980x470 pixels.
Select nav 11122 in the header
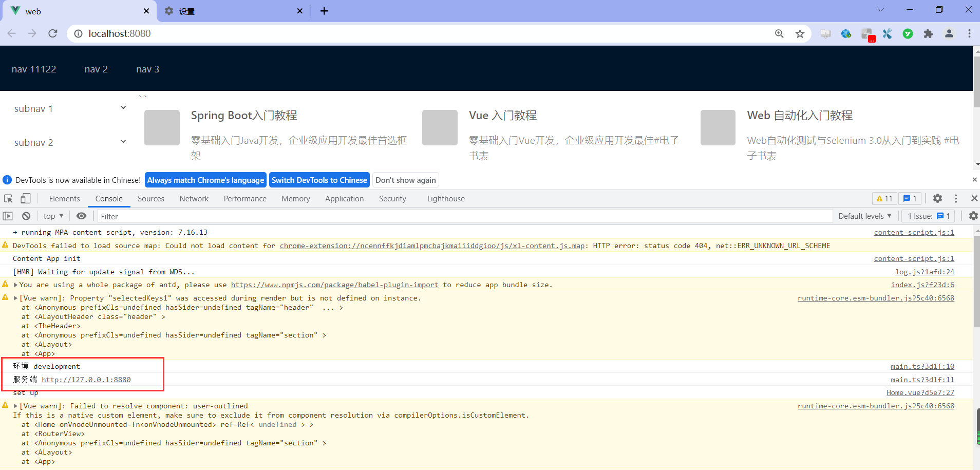(x=34, y=69)
